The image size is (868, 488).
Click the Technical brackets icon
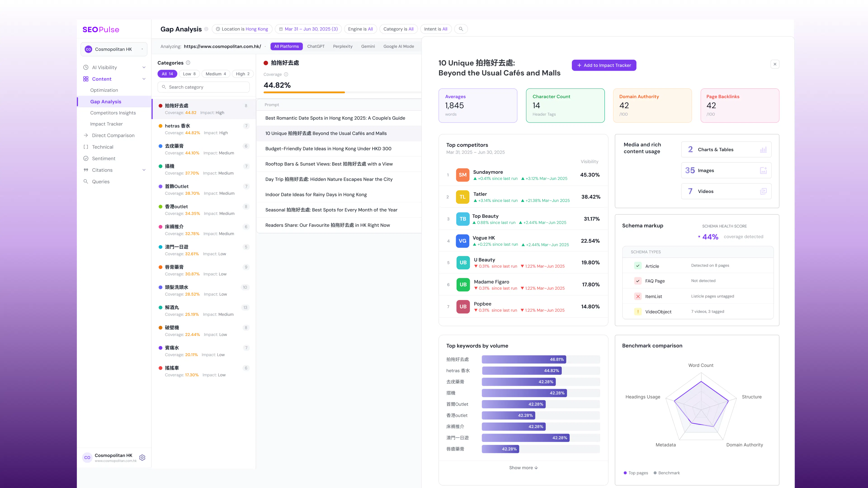click(86, 147)
